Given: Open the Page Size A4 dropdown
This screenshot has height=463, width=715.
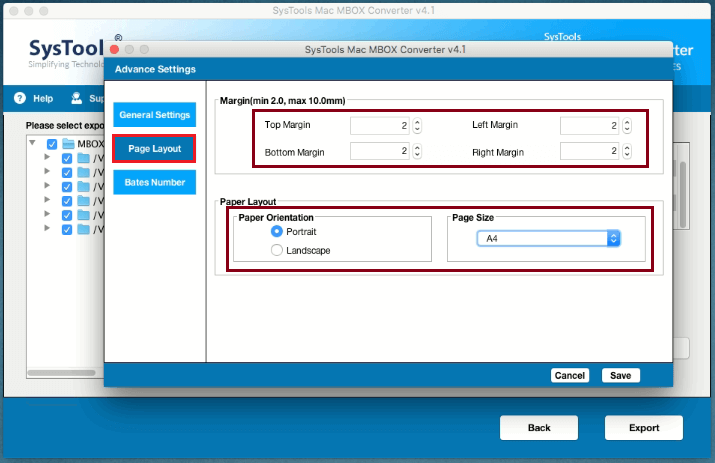Looking at the screenshot, I should [549, 239].
